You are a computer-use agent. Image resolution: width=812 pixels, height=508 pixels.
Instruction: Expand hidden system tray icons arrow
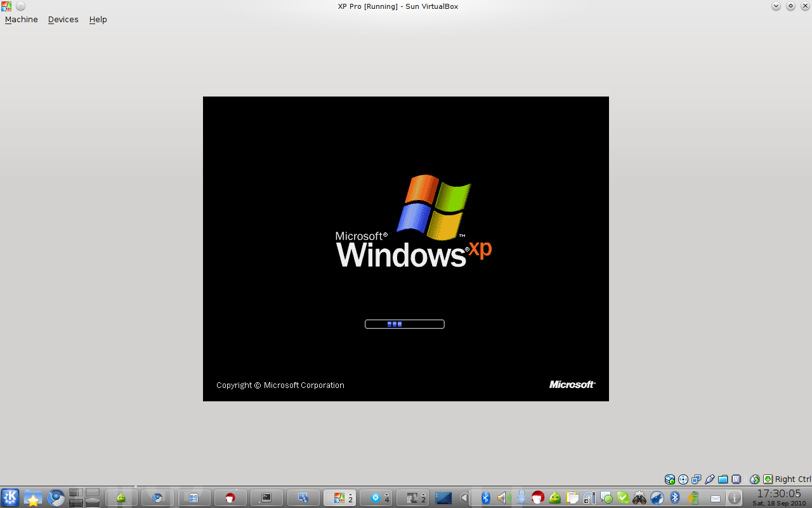click(464, 498)
